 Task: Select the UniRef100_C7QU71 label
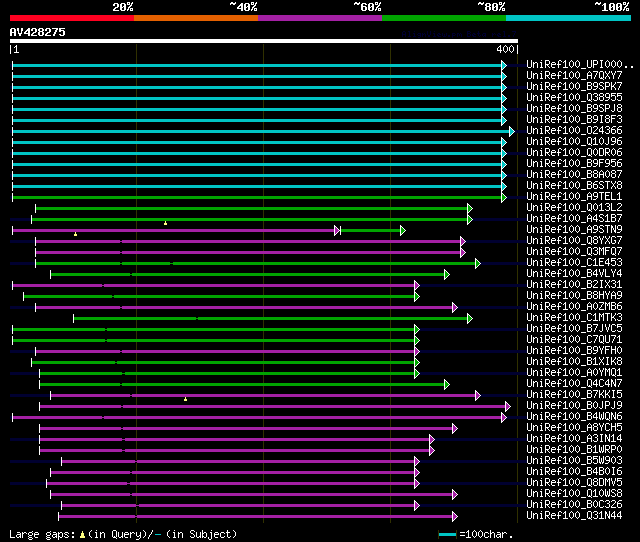574,340
